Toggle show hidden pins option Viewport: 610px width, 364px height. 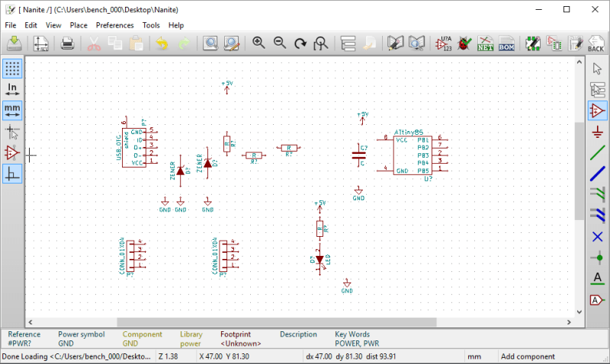[x=12, y=153]
